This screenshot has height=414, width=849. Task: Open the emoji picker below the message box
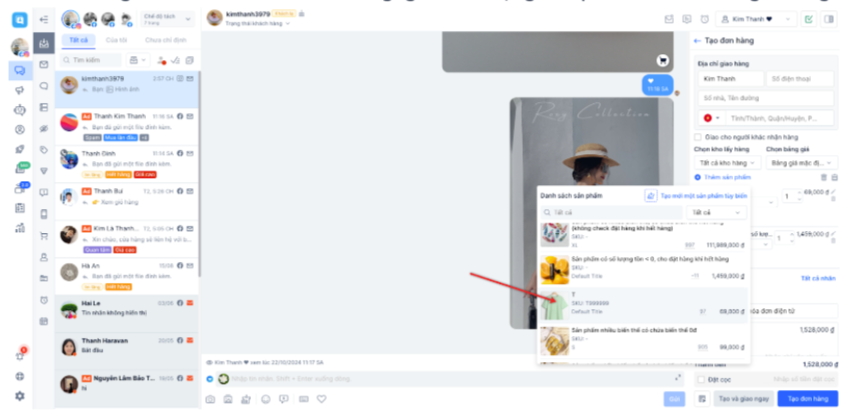coord(266,399)
